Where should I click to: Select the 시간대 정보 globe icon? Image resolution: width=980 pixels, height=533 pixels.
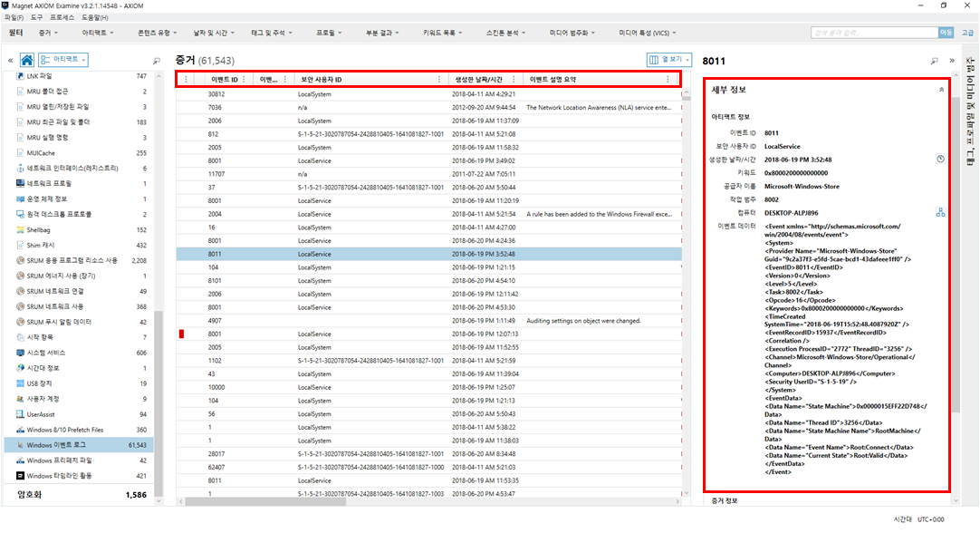point(20,368)
